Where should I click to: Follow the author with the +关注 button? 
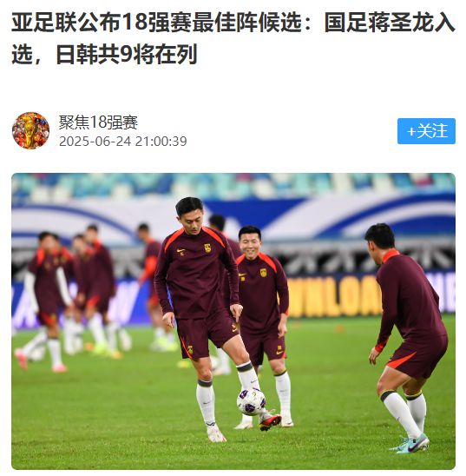426,131
